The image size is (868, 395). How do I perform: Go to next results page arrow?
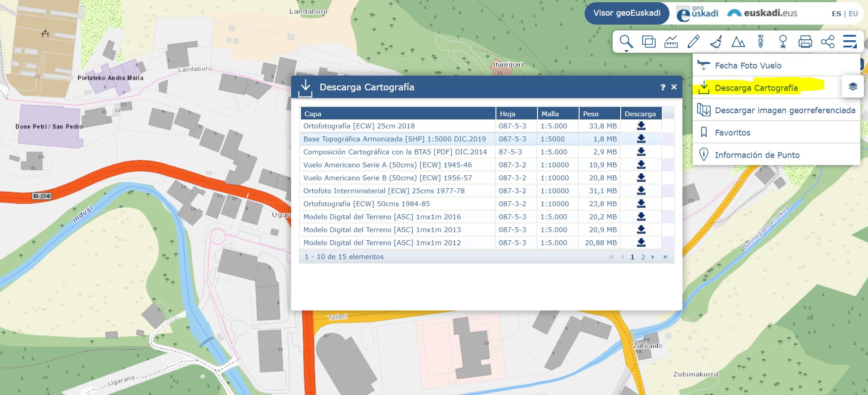point(653,257)
